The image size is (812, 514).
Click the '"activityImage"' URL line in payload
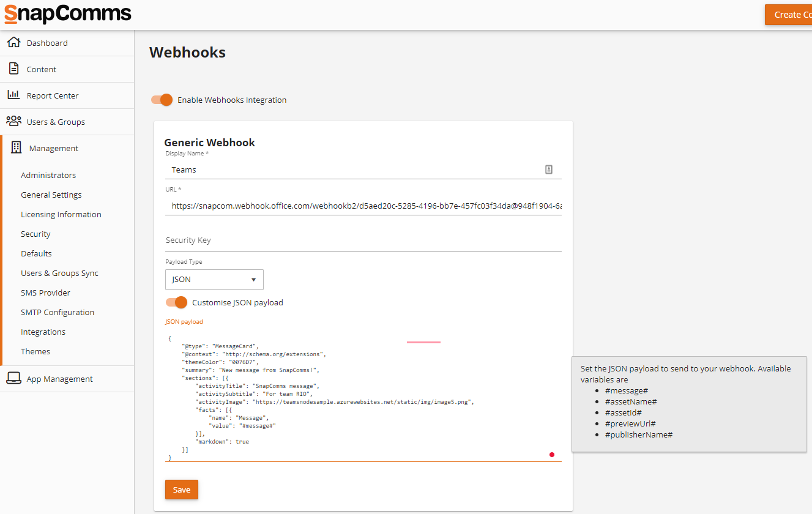pyautogui.click(x=335, y=402)
